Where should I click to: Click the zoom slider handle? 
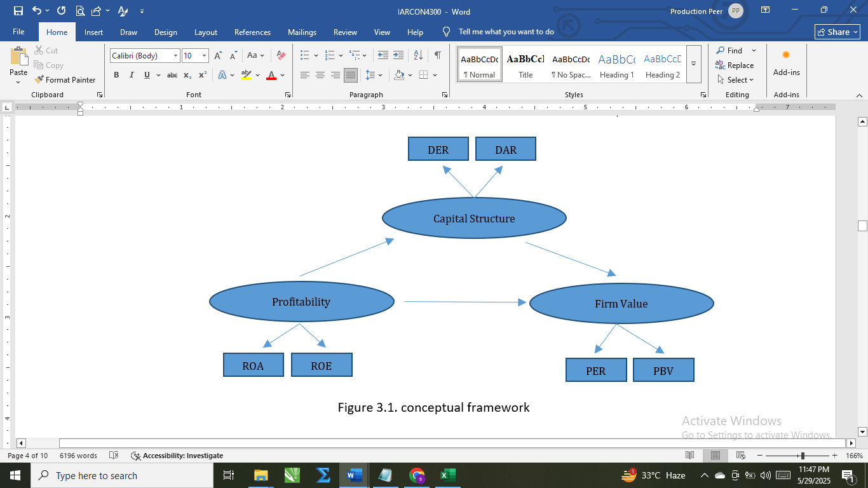click(803, 456)
